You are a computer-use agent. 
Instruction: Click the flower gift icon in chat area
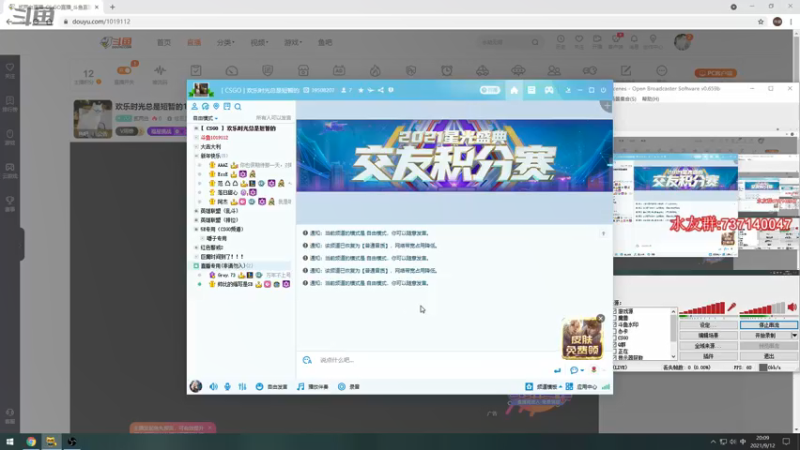593,370
